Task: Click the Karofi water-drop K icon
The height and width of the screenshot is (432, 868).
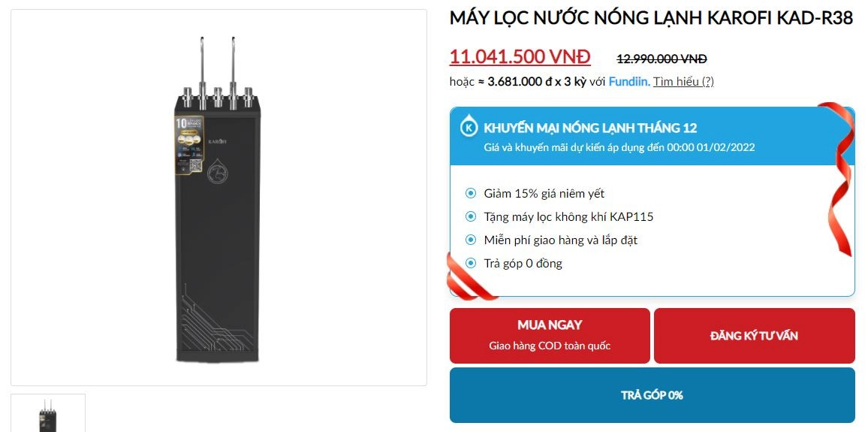Action: click(469, 128)
